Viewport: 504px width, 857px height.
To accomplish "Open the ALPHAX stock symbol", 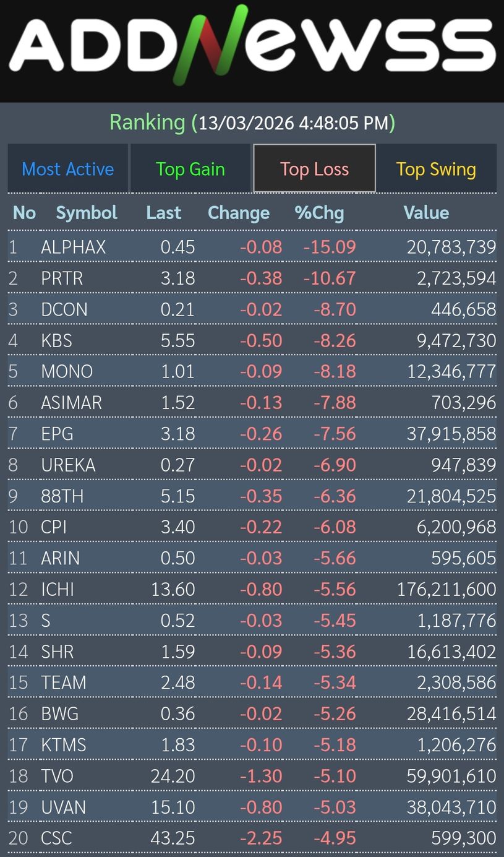I will pos(73,248).
